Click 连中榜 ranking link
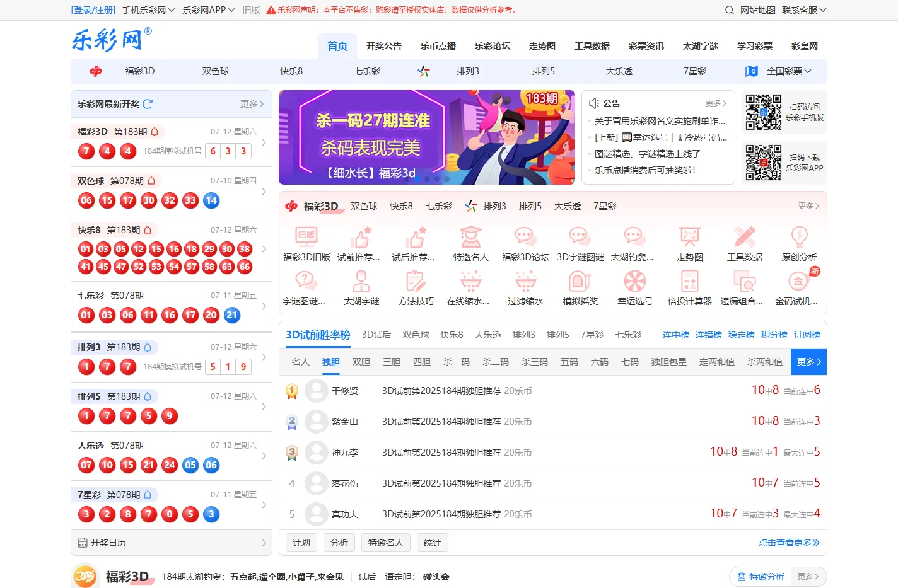This screenshot has height=588, width=898. coord(676,335)
